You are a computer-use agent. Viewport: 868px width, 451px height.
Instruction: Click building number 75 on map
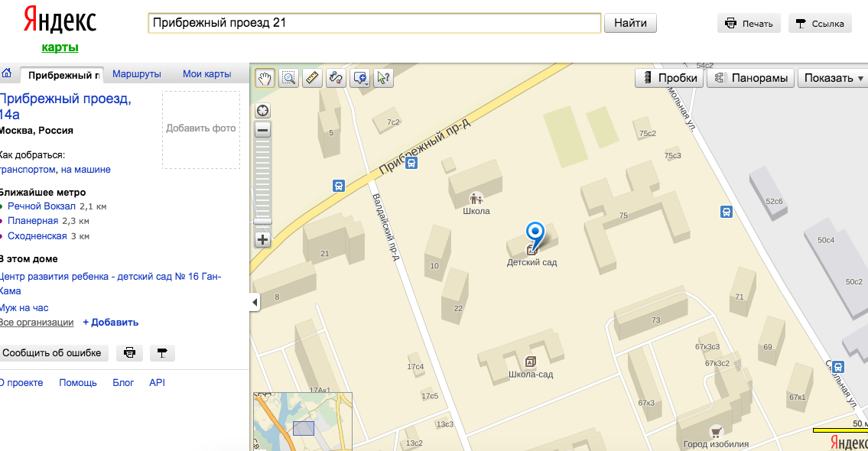click(623, 216)
